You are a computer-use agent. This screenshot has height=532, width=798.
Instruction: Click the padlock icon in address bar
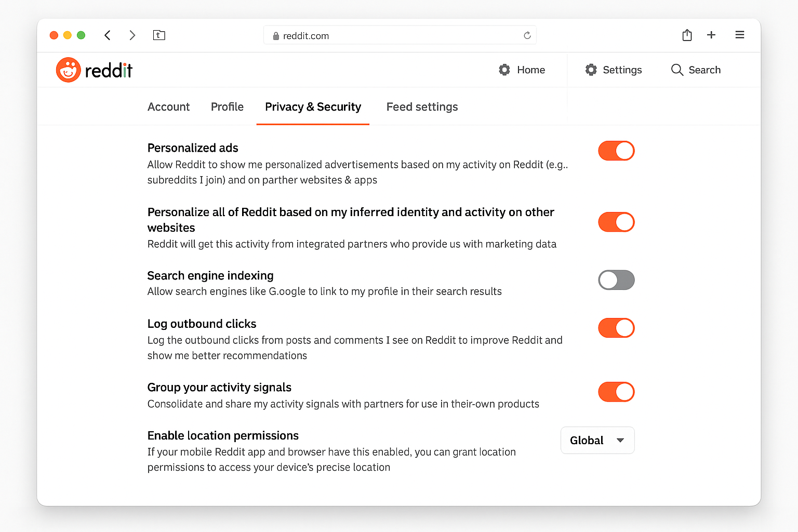point(276,35)
